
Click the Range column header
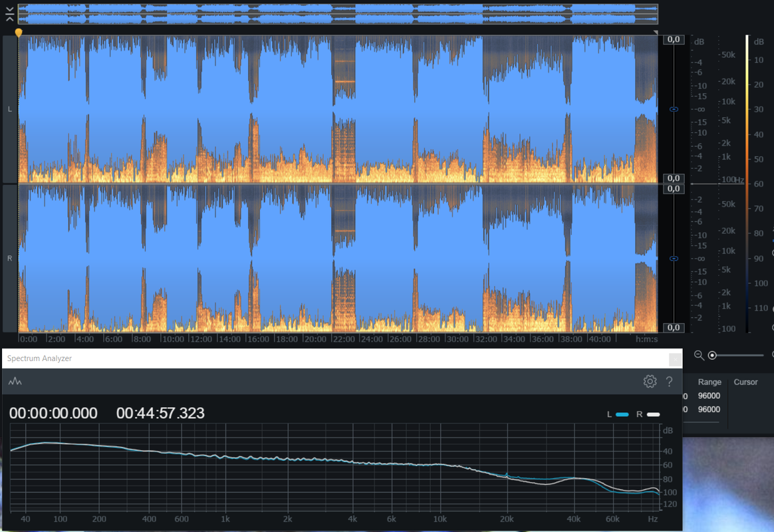click(x=709, y=382)
